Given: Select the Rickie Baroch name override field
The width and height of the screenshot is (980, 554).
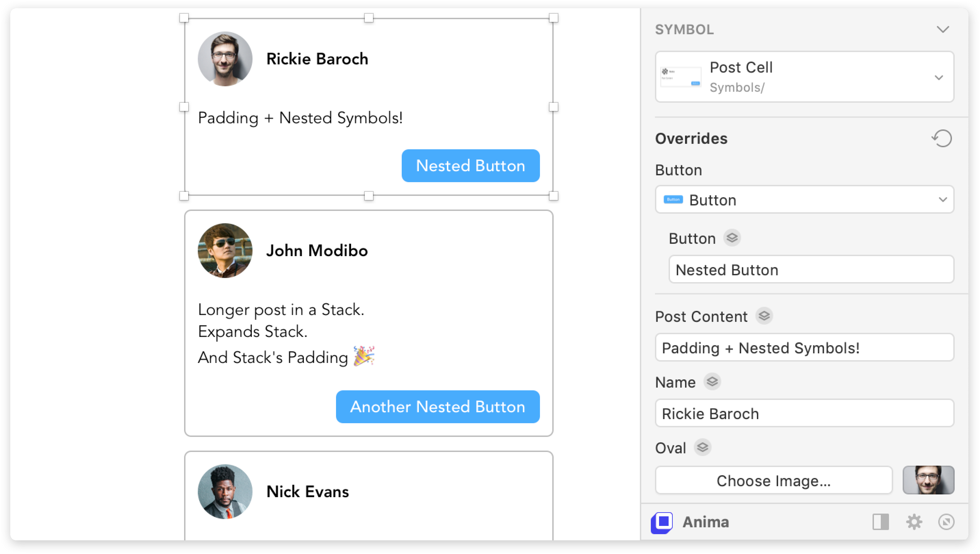Looking at the screenshot, I should click(x=804, y=413).
